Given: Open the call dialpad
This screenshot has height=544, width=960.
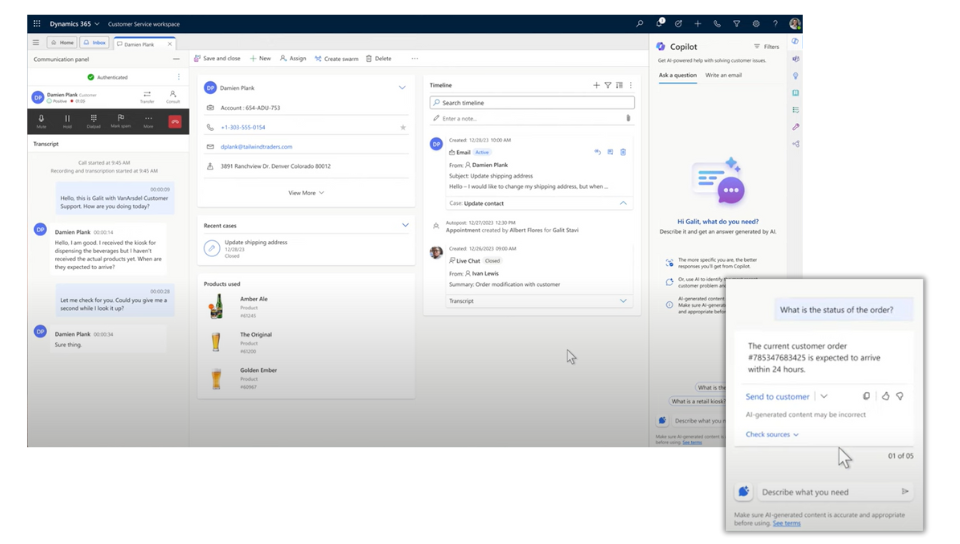Looking at the screenshot, I should [x=93, y=120].
